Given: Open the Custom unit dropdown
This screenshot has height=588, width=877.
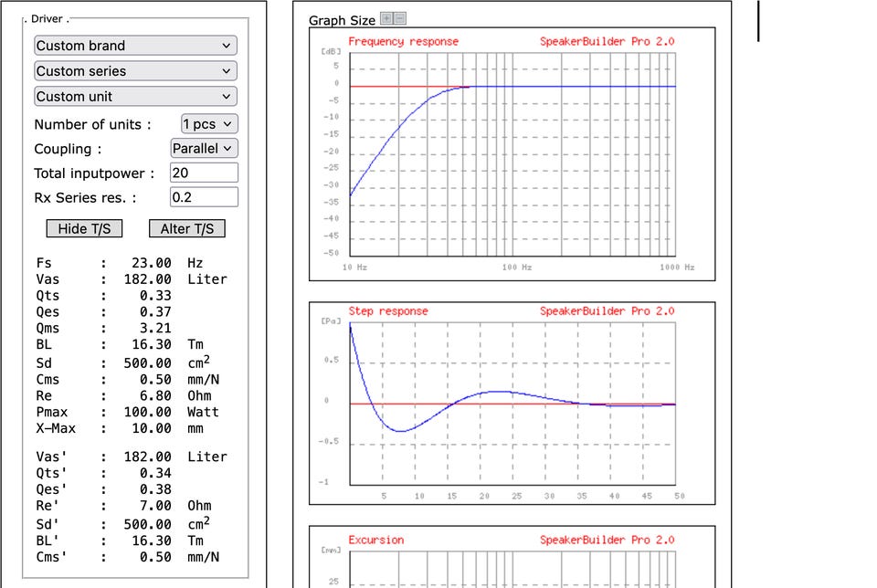Looking at the screenshot, I should [135, 97].
